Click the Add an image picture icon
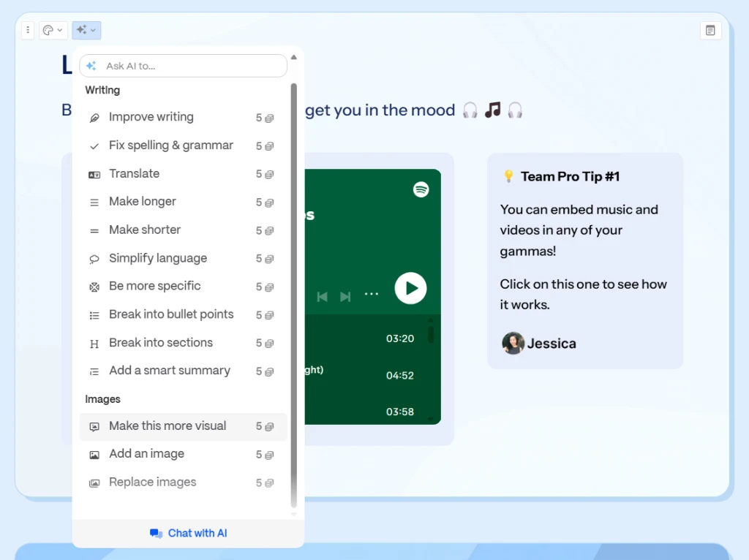 pos(94,455)
